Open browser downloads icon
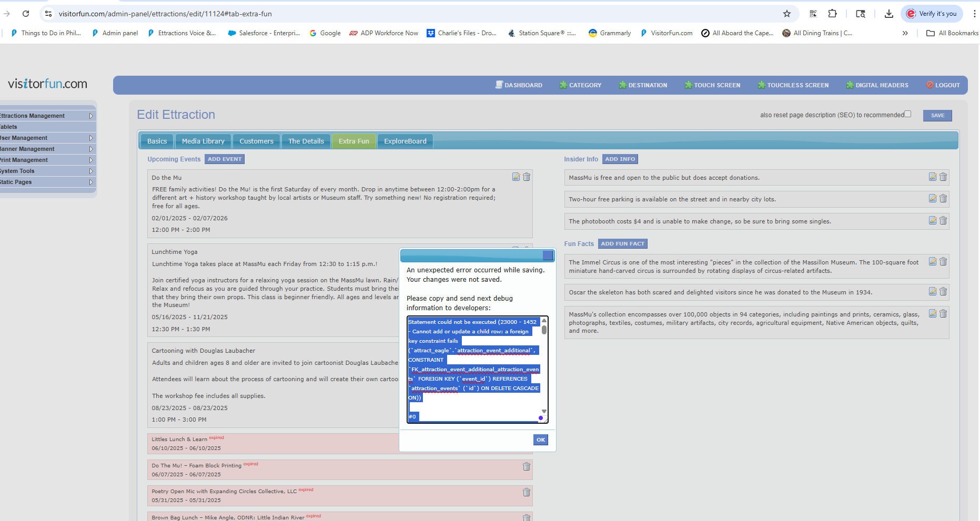 tap(888, 14)
